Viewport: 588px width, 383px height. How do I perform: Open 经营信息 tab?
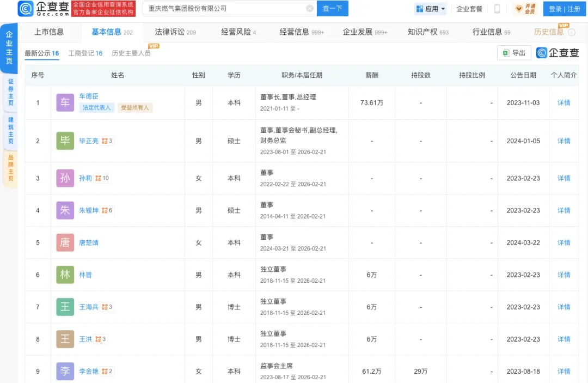pyautogui.click(x=302, y=32)
